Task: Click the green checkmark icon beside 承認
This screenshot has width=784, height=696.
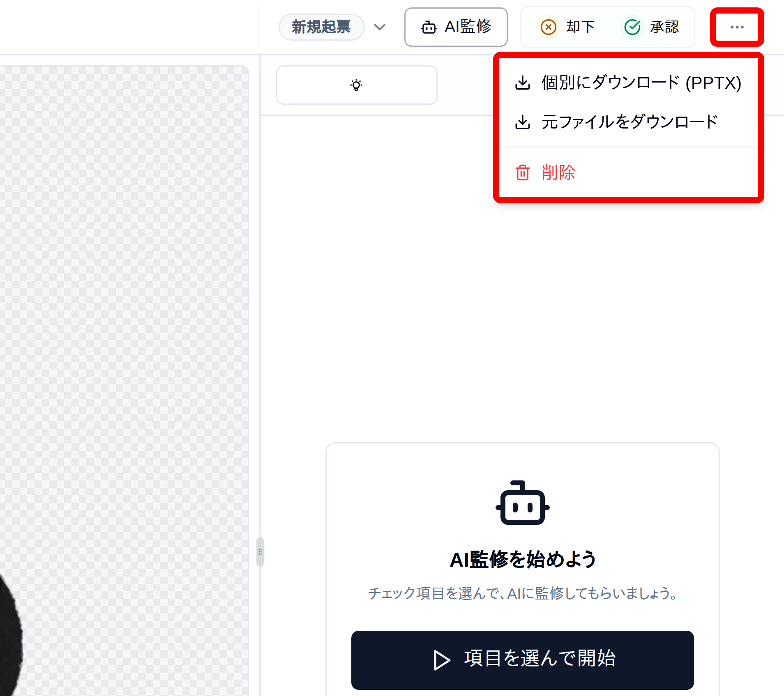Action: [x=632, y=26]
